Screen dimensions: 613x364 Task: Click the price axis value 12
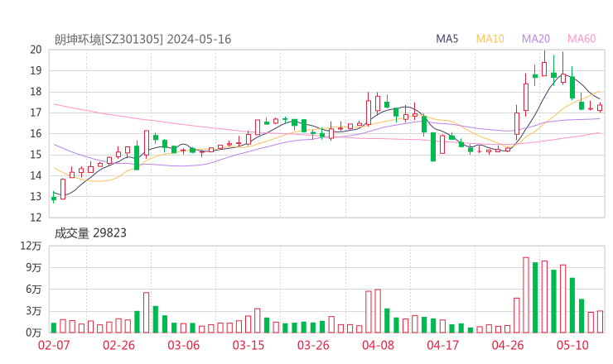click(x=36, y=218)
